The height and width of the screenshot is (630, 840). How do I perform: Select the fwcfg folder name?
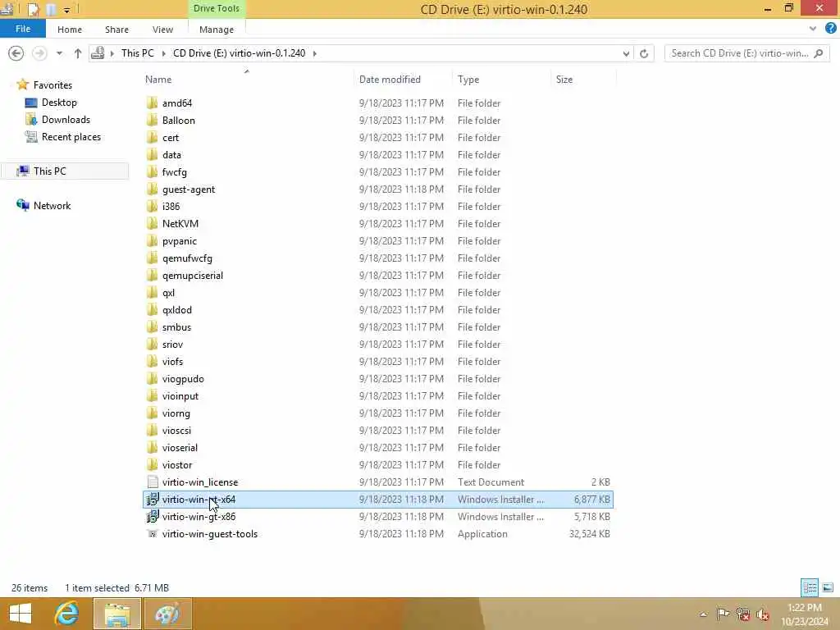coord(175,172)
